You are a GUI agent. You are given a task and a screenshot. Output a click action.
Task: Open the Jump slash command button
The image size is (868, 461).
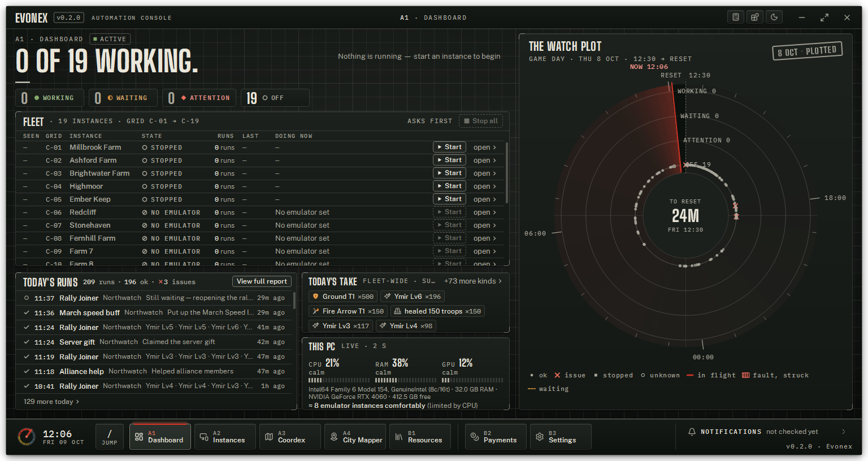[110, 437]
